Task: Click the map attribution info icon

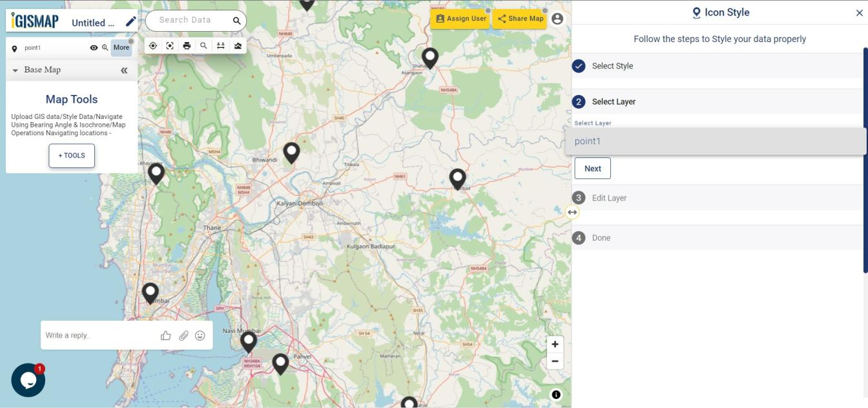Action: click(556, 394)
